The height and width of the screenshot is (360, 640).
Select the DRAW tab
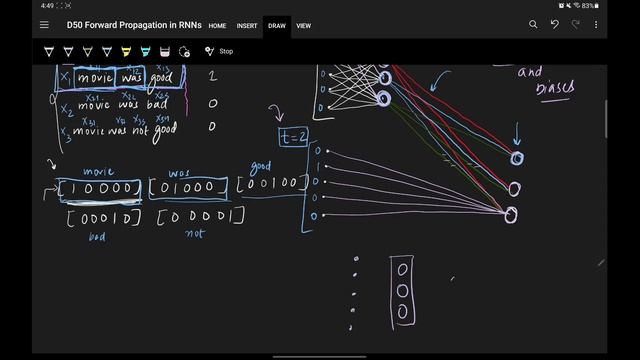(277, 26)
